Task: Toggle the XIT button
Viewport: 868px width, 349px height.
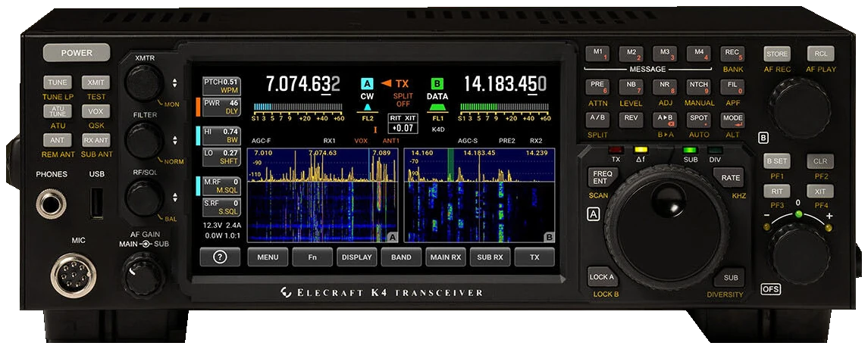Action: click(x=819, y=192)
